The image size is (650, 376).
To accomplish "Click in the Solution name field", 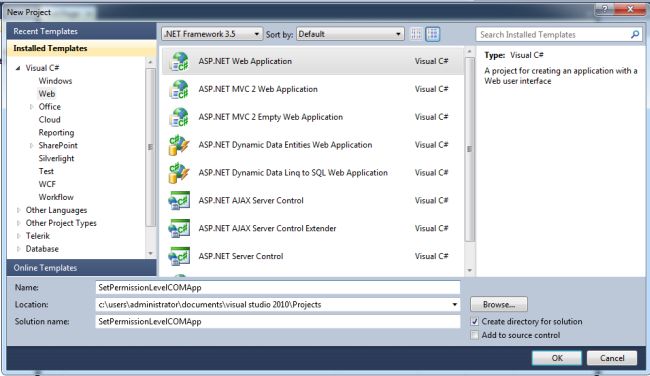I will (x=278, y=321).
